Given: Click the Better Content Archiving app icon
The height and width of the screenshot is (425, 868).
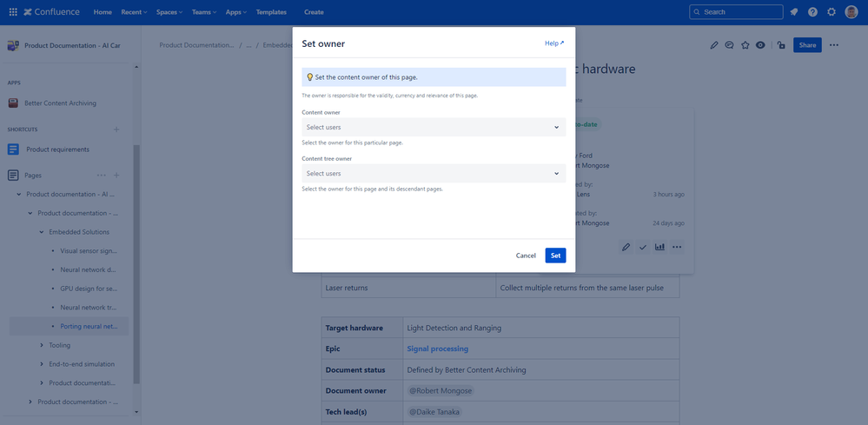Looking at the screenshot, I should coord(13,103).
